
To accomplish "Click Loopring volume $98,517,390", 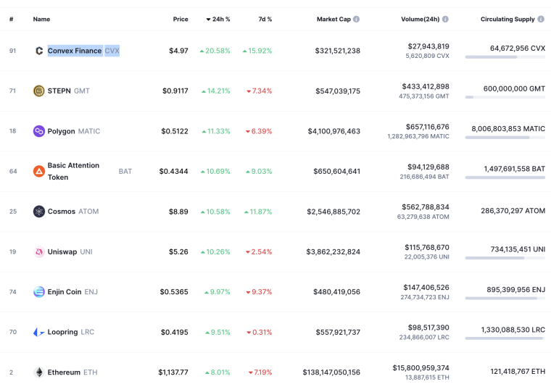I will (x=428, y=328).
